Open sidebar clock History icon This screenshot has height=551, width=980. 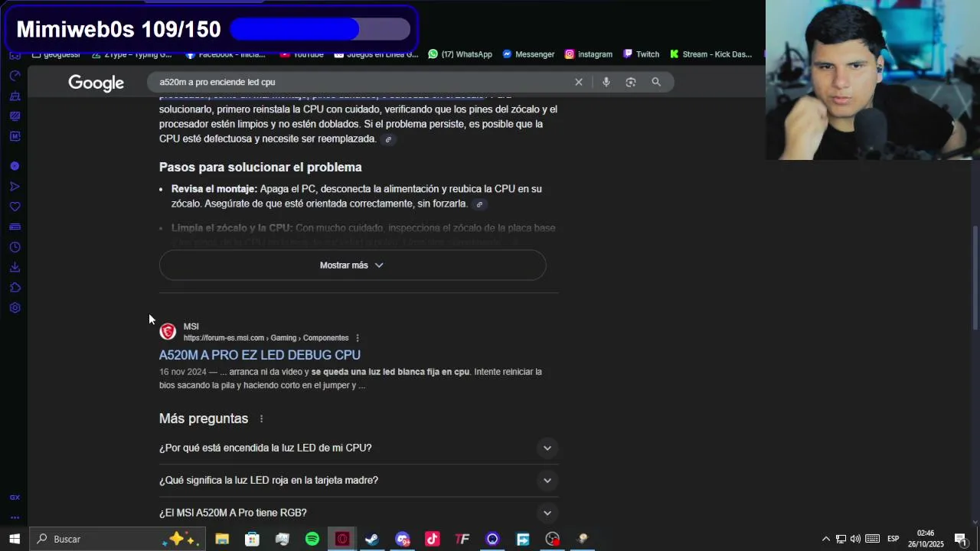coord(15,247)
